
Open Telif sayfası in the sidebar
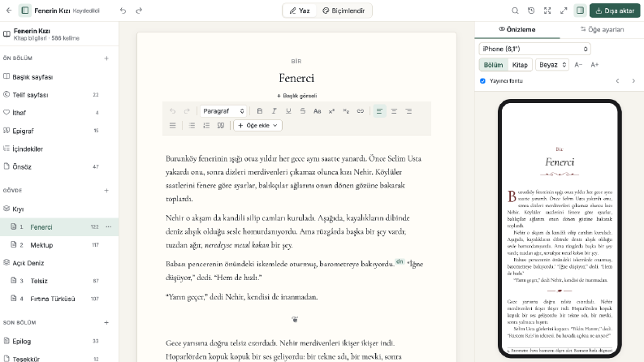coord(59,95)
